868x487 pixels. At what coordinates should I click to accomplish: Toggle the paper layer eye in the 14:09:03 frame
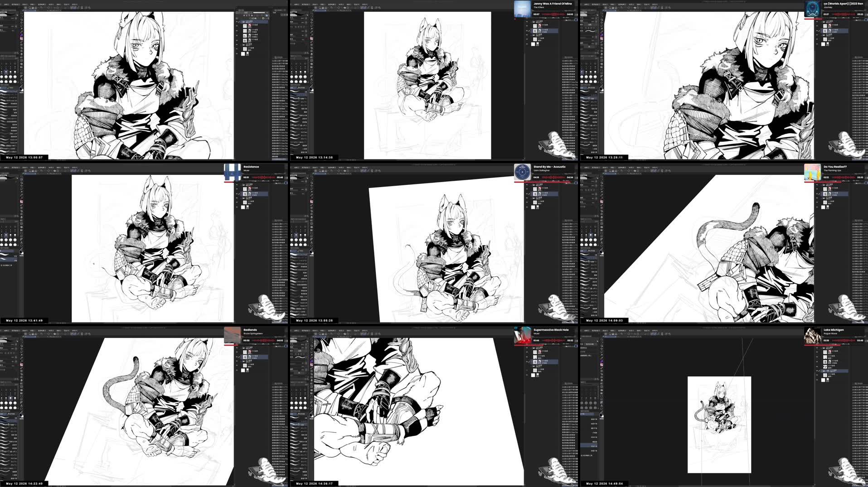point(817,207)
